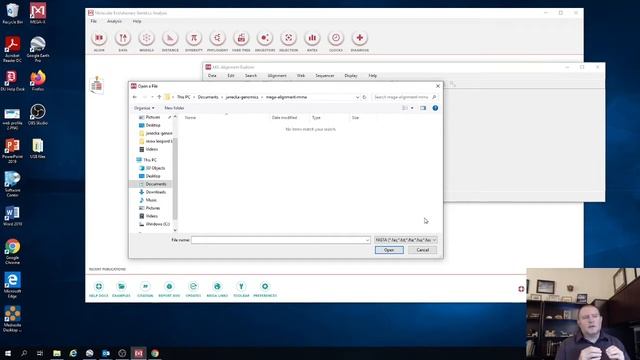Image resolution: width=640 pixels, height=360 pixels.
Task: Open the File menu in MEGA main window
Action: click(94, 21)
